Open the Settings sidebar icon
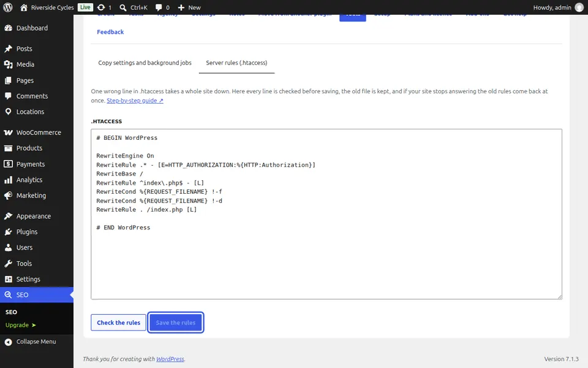This screenshot has height=368, width=588. tap(8, 279)
